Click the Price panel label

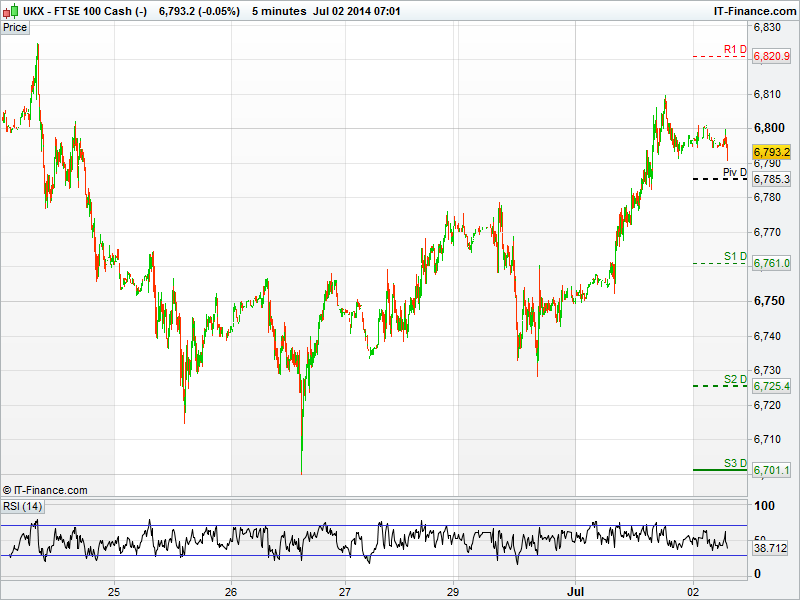tap(15, 27)
